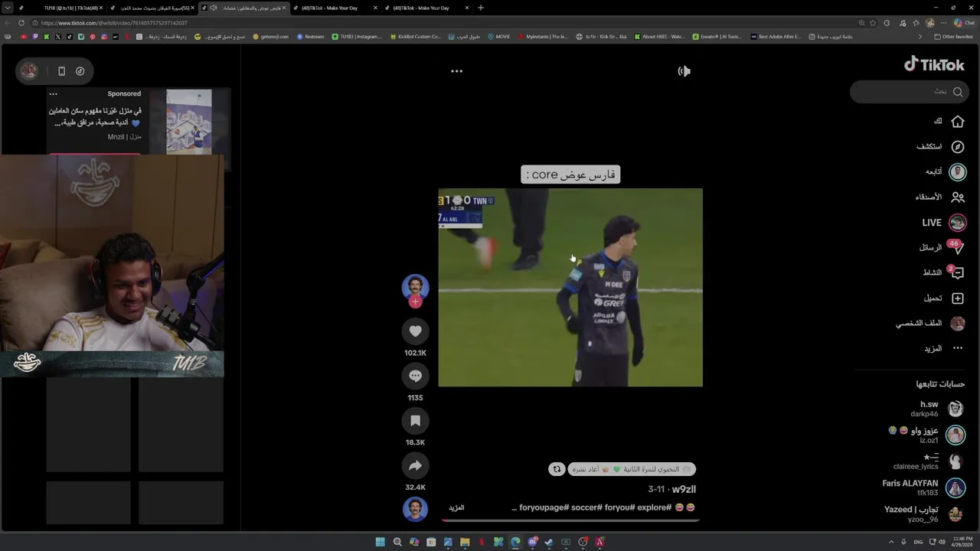The image size is (980, 551).
Task: Click the avatar in the overlay pill
Action: click(x=29, y=71)
